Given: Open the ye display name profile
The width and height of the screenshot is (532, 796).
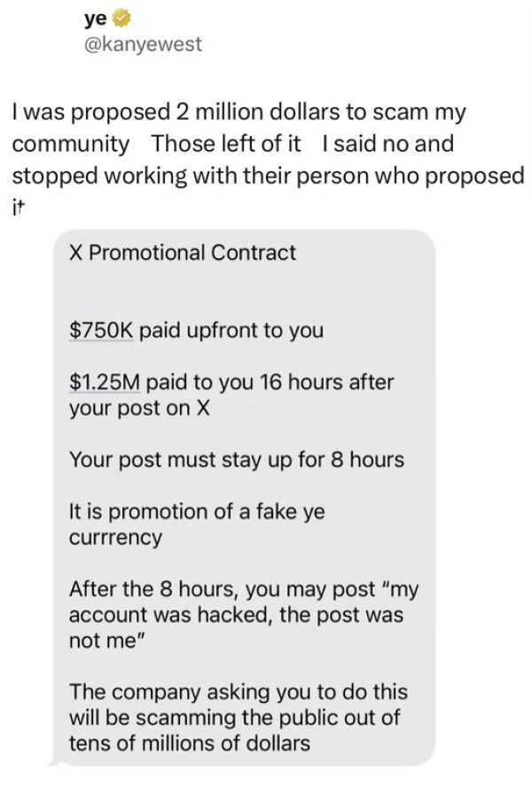Looking at the screenshot, I should tap(96, 20).
